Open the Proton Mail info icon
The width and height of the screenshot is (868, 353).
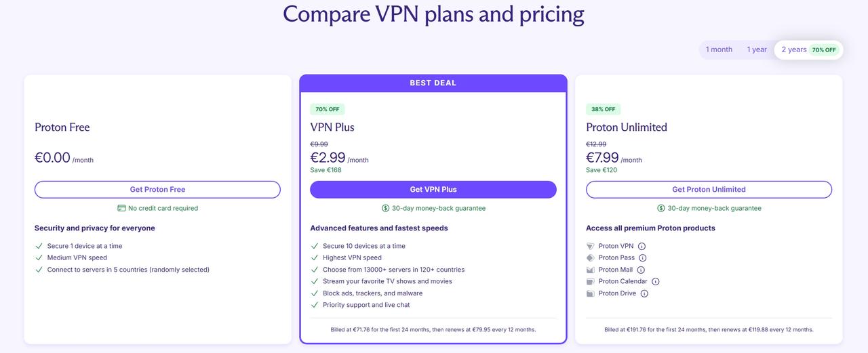641,270
